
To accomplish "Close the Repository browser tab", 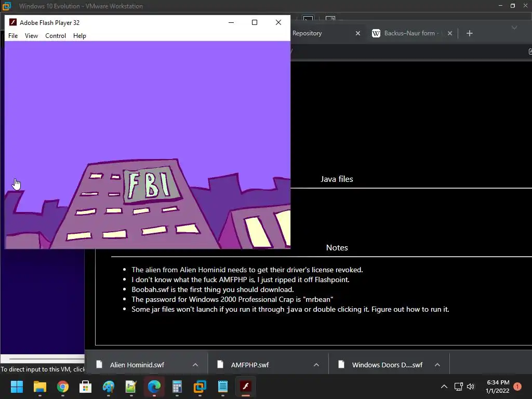I will (357, 33).
